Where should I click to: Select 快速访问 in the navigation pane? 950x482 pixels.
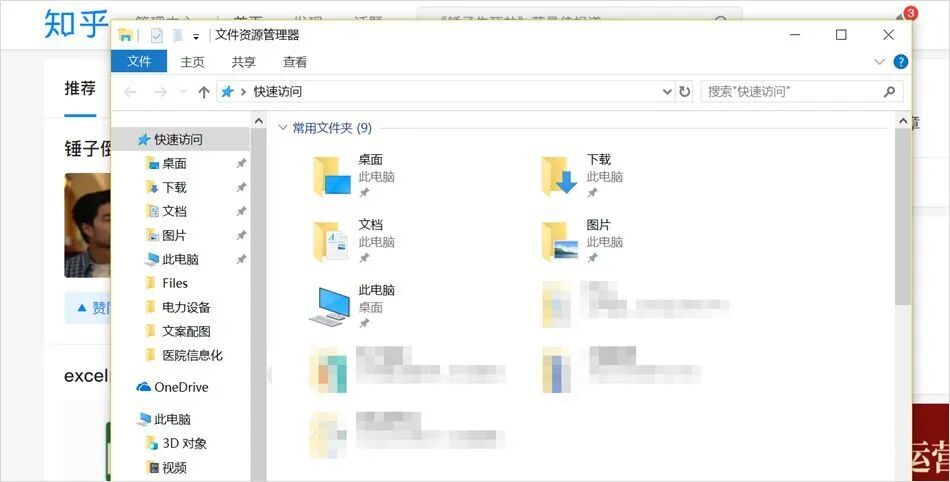181,139
